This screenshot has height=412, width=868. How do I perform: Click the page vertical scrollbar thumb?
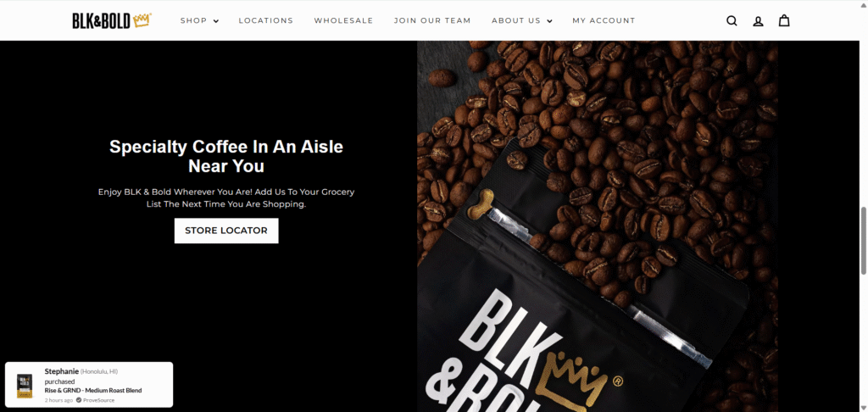point(864,241)
